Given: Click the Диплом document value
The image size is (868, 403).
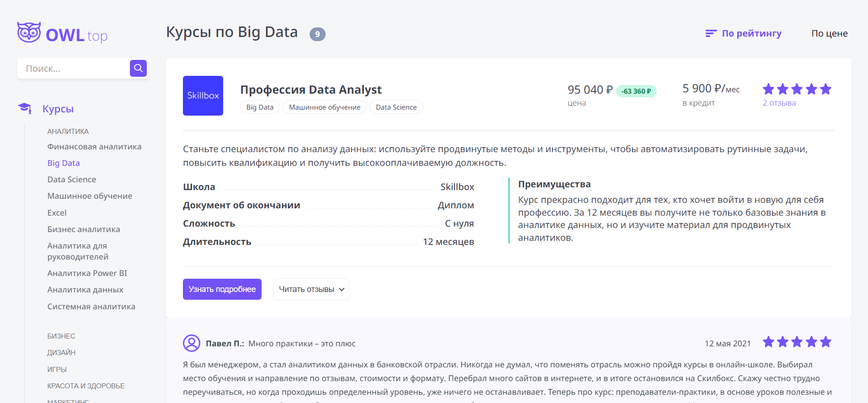Looking at the screenshot, I should click(455, 205).
